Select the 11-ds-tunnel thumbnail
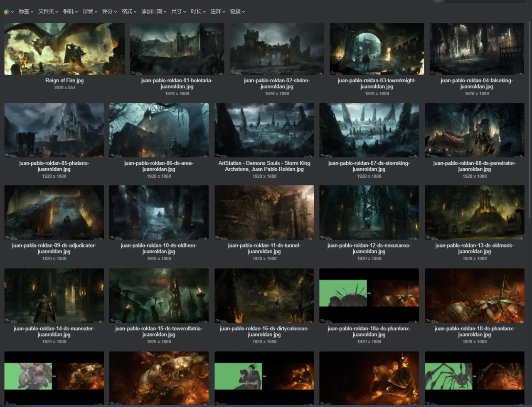Image resolution: width=532 pixels, height=407 pixels. (x=264, y=212)
